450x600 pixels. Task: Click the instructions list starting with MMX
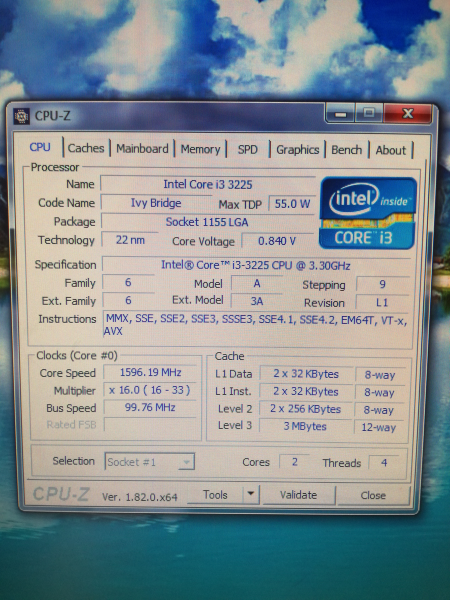(x=256, y=324)
